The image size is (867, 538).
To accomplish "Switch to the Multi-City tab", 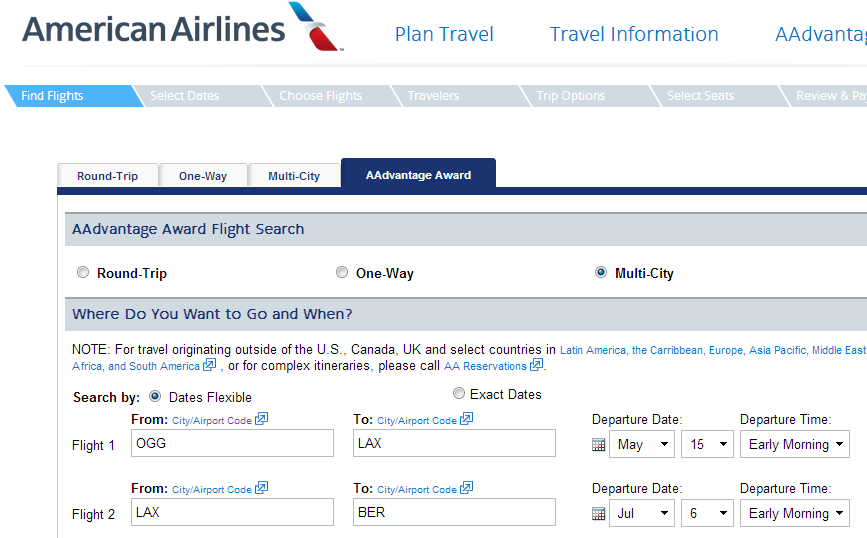I will click(x=294, y=176).
